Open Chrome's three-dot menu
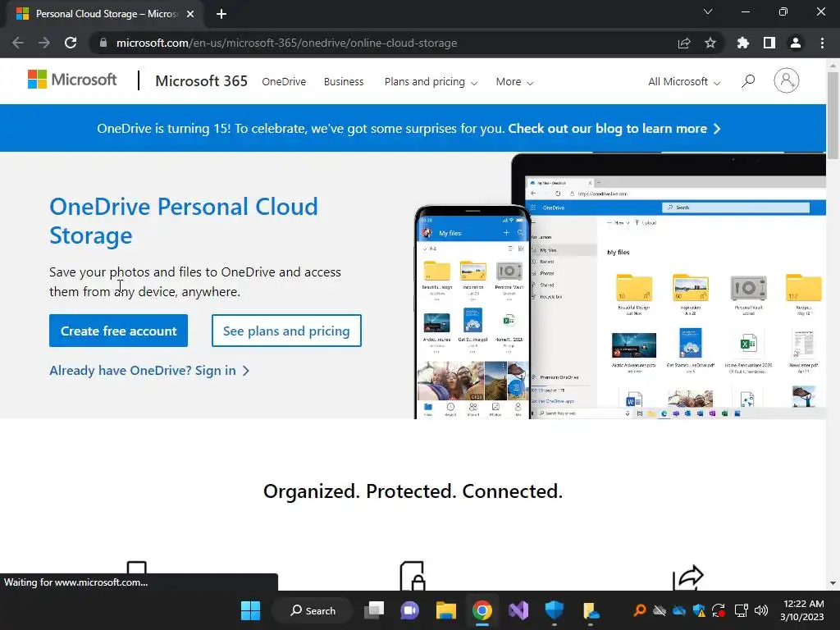Screen dimensions: 840x630 (x=822, y=43)
